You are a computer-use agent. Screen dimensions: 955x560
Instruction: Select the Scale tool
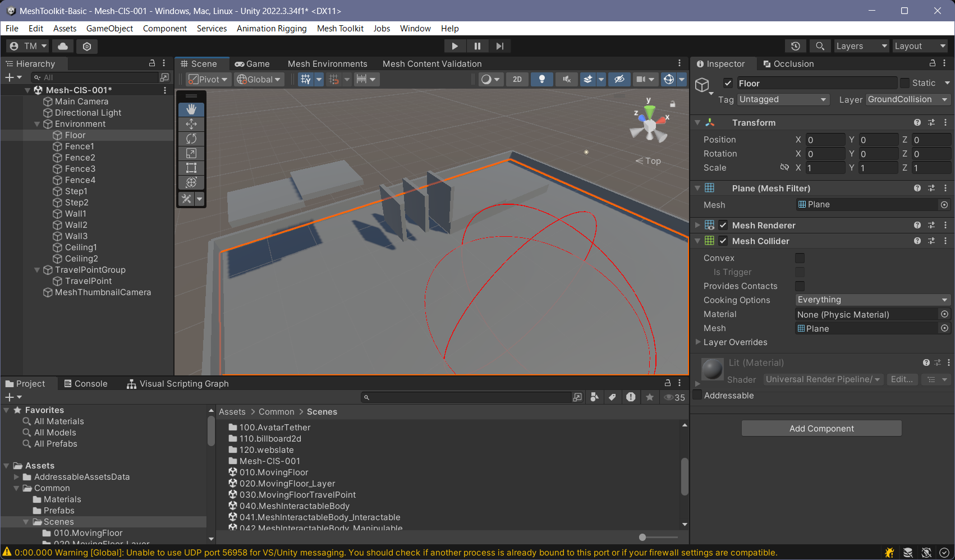191,153
